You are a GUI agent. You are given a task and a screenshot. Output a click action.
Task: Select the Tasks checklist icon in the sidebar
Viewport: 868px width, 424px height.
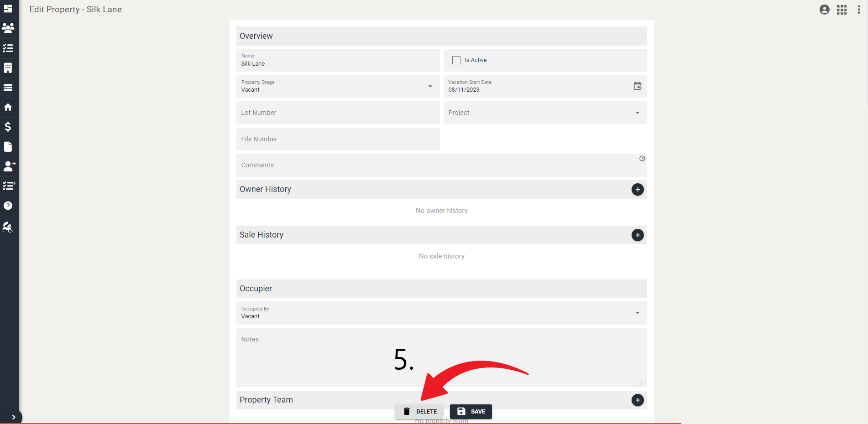tap(8, 48)
